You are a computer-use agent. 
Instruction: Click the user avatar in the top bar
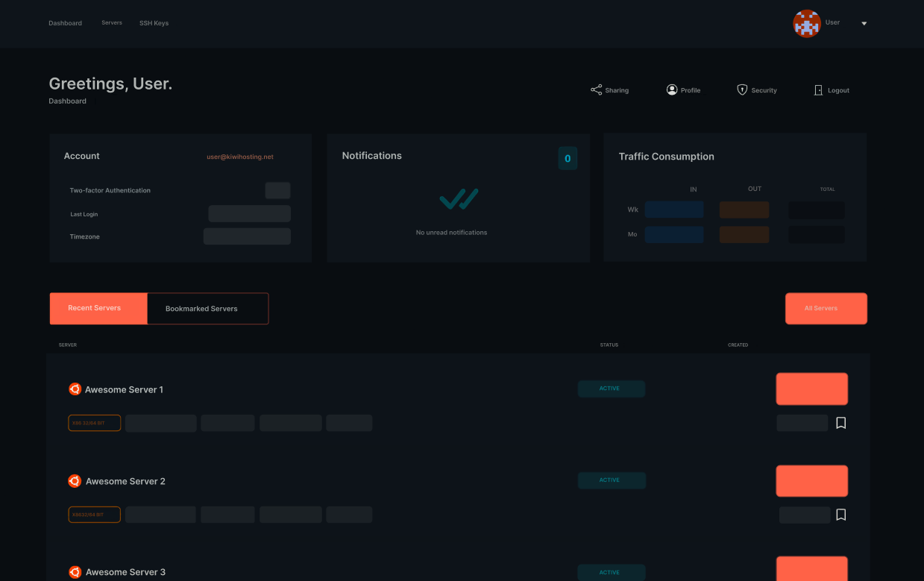click(806, 23)
